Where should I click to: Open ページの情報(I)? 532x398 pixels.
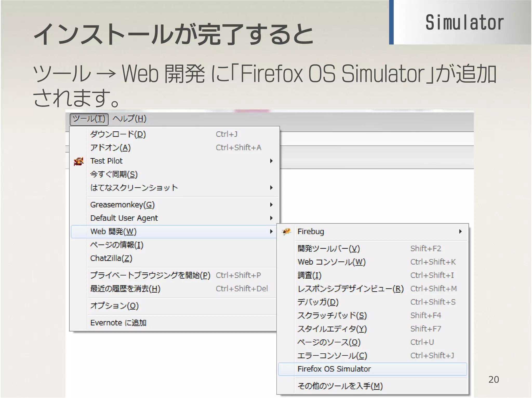(117, 245)
